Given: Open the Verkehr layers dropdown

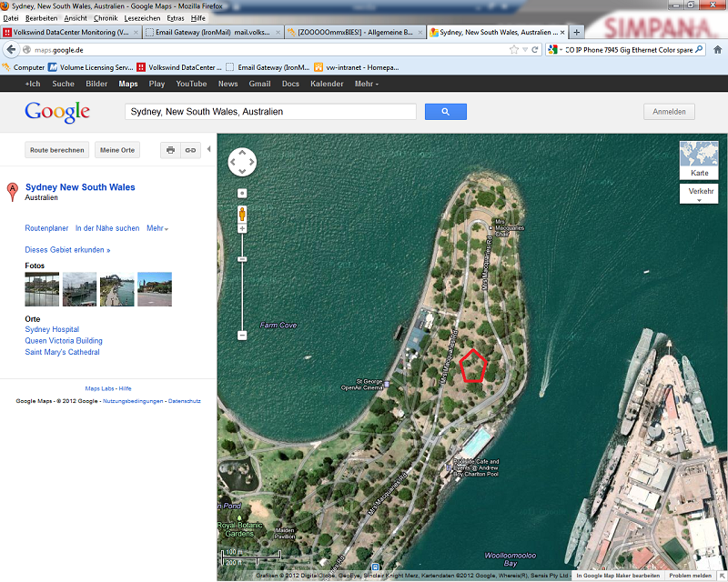Looking at the screenshot, I should [699, 194].
